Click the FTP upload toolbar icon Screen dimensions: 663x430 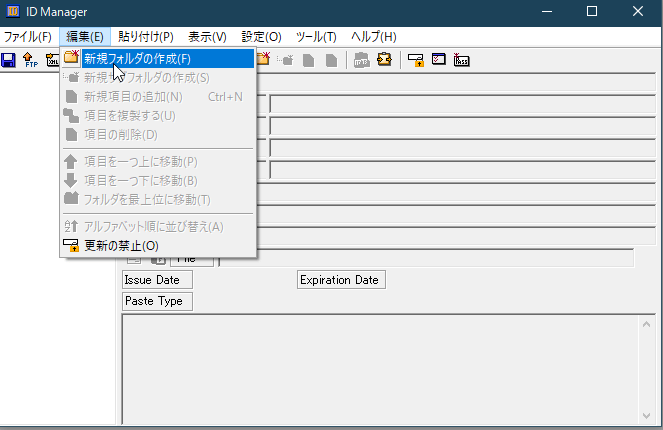30,60
